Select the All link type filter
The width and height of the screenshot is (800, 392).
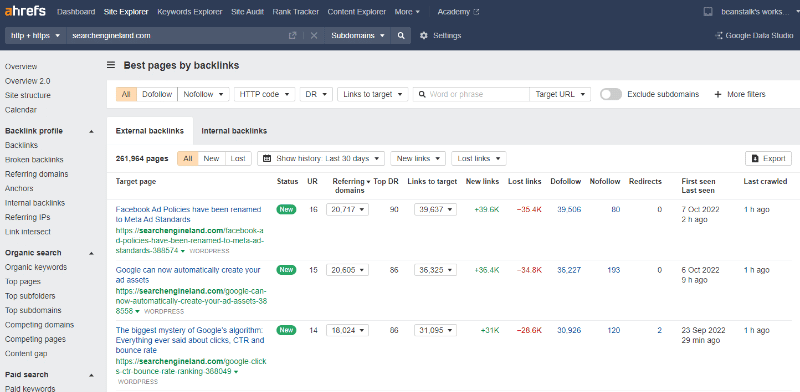[x=126, y=94]
